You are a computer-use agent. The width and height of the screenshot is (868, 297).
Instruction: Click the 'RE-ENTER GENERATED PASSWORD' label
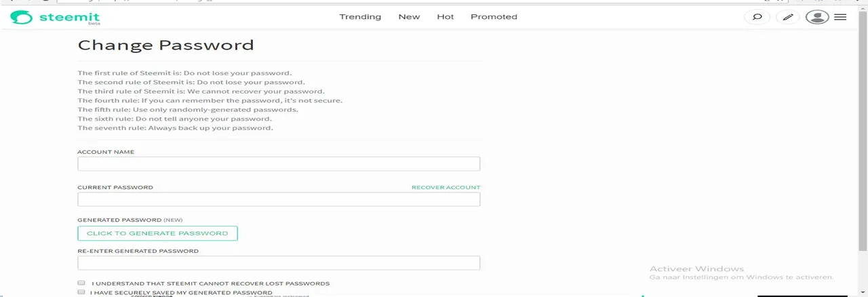pos(138,251)
